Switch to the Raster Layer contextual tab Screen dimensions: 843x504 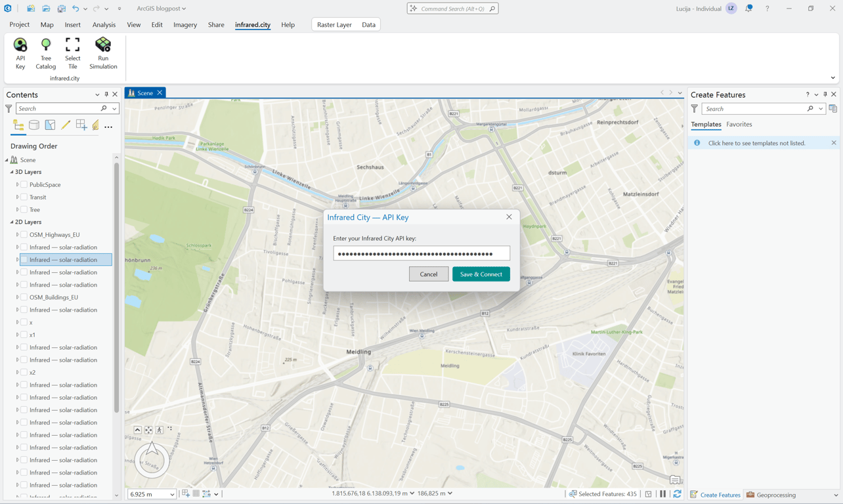pyautogui.click(x=334, y=25)
